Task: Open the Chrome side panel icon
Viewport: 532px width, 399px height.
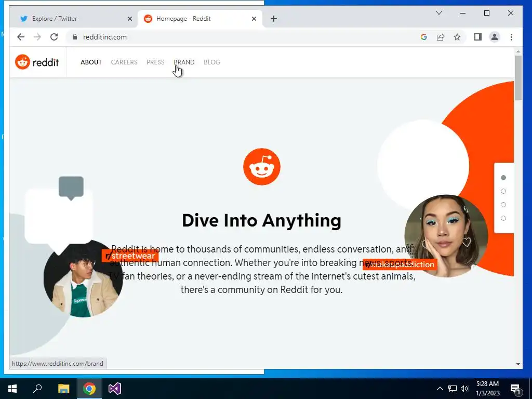Action: [478, 37]
